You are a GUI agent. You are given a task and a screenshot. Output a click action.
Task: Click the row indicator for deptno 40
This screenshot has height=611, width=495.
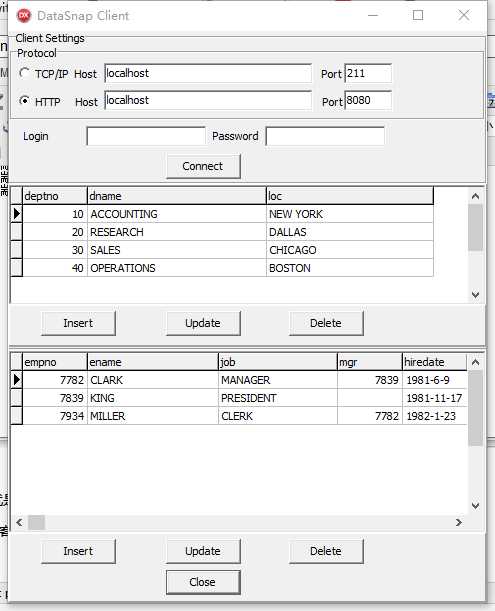pos(16,268)
